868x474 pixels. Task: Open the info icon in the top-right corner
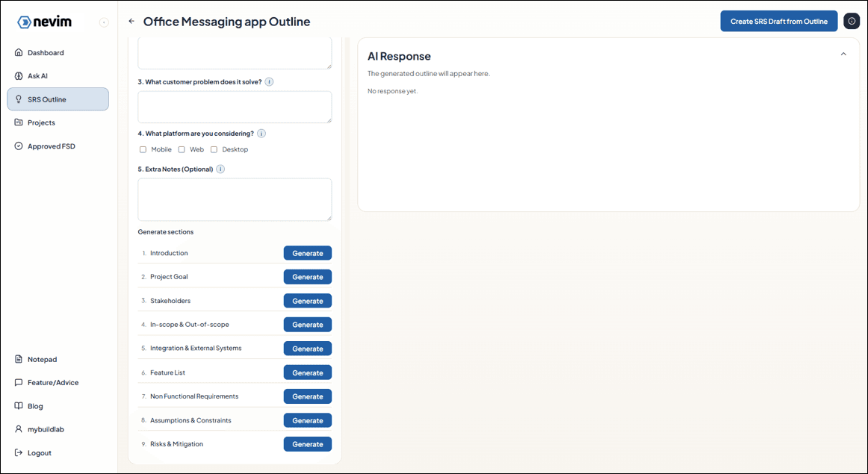[852, 22]
